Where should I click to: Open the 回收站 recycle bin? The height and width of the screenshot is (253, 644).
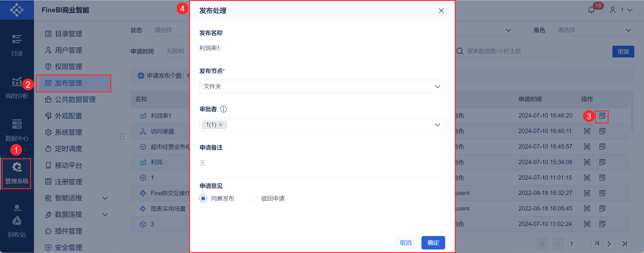17,221
